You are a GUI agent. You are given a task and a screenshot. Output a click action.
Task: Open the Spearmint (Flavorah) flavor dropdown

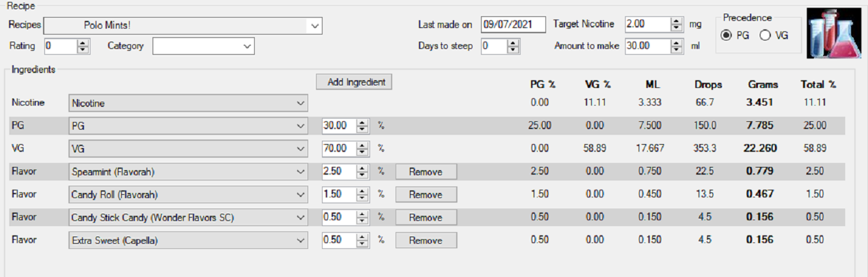188,171
